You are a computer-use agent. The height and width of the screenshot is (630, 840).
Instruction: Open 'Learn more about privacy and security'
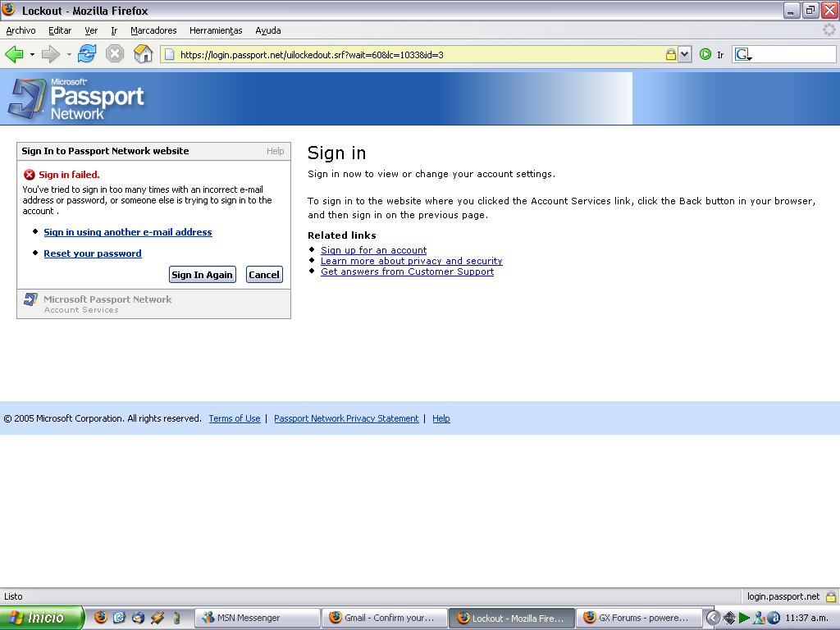412,261
